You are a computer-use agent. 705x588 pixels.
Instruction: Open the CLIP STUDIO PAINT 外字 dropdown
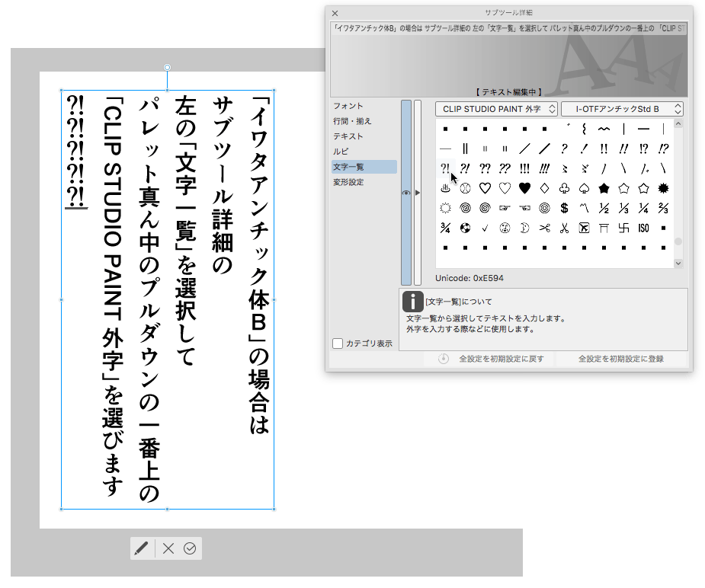(496, 110)
